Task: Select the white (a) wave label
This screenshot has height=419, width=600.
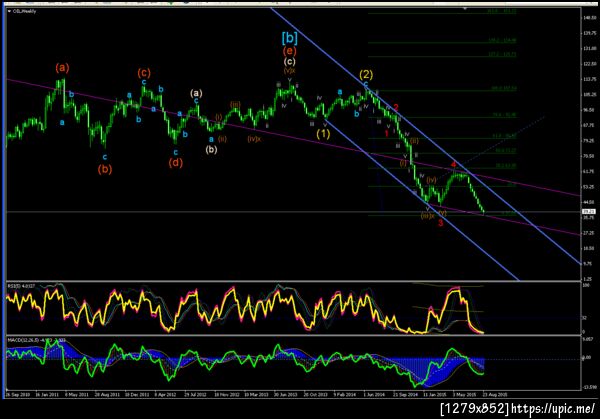Action: pyautogui.click(x=196, y=93)
